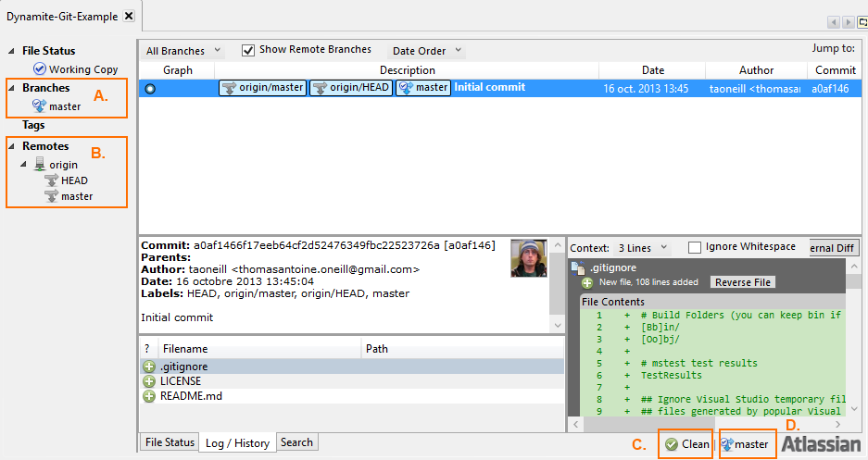Collapse the File Status section
Screen dimensions: 868x460
click(11, 51)
